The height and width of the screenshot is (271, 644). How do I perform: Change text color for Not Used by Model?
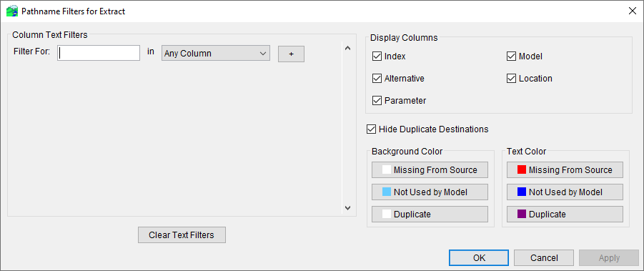tap(565, 192)
